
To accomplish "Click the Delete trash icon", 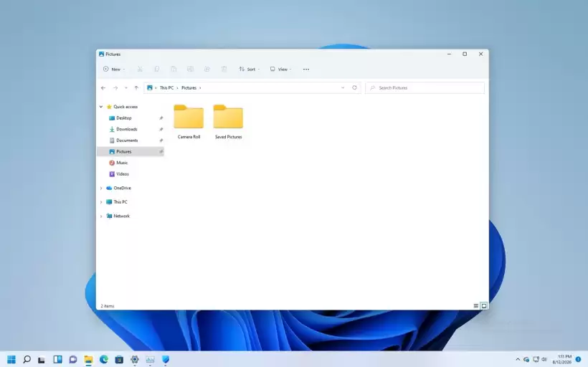I will (x=224, y=69).
